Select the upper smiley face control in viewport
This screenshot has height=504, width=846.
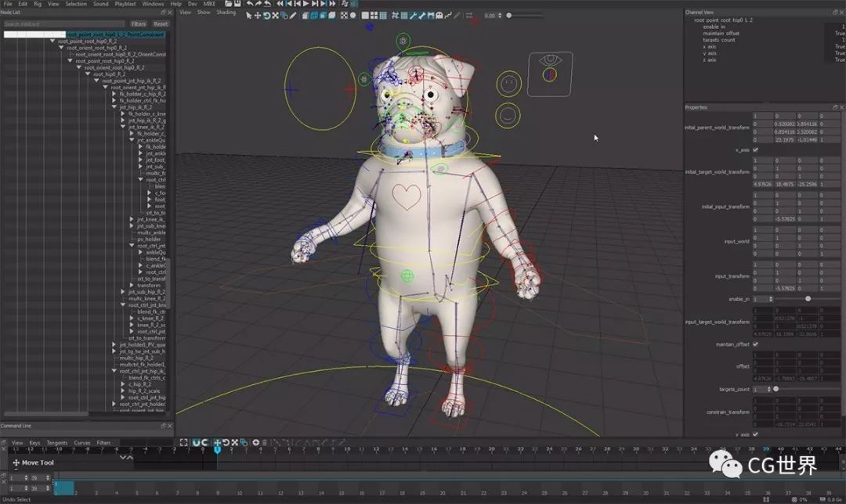coord(508,84)
